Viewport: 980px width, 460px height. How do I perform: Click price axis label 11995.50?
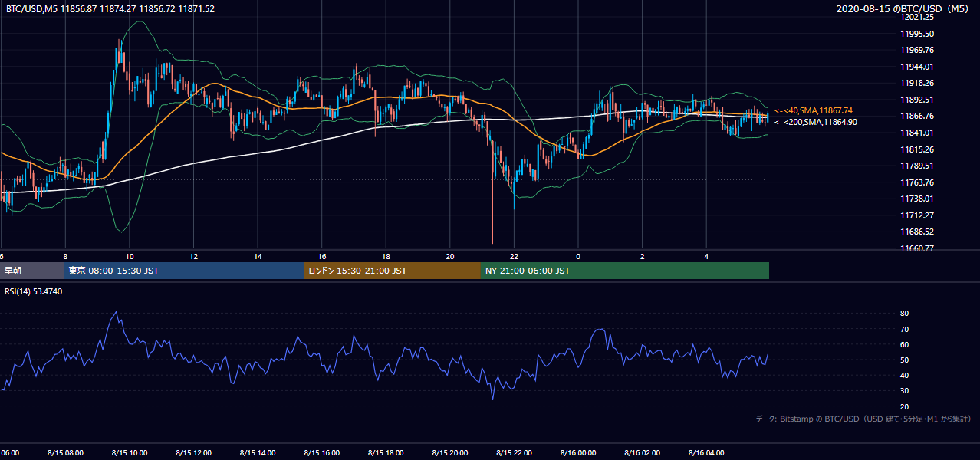(918, 34)
